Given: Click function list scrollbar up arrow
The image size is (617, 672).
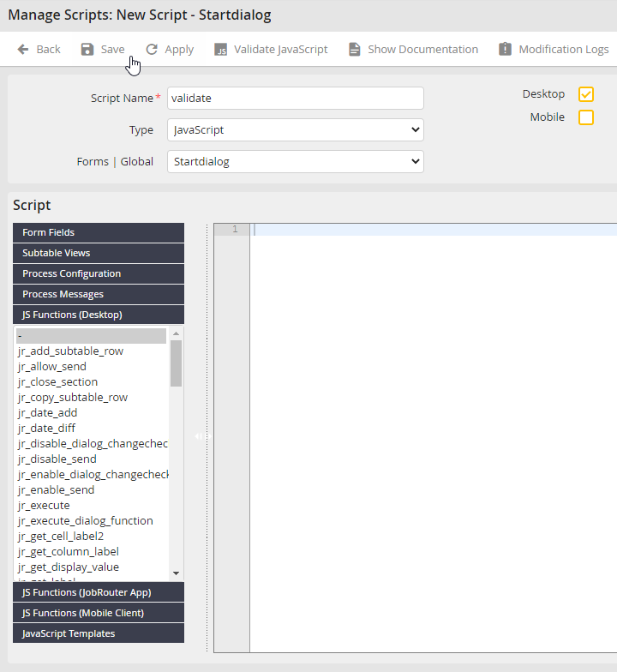Looking at the screenshot, I should click(177, 333).
